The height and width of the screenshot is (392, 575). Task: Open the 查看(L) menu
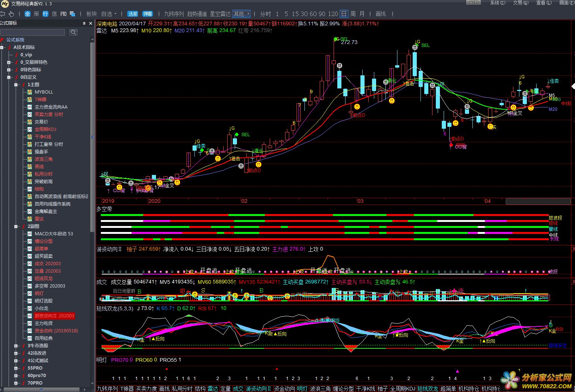click(x=544, y=3)
